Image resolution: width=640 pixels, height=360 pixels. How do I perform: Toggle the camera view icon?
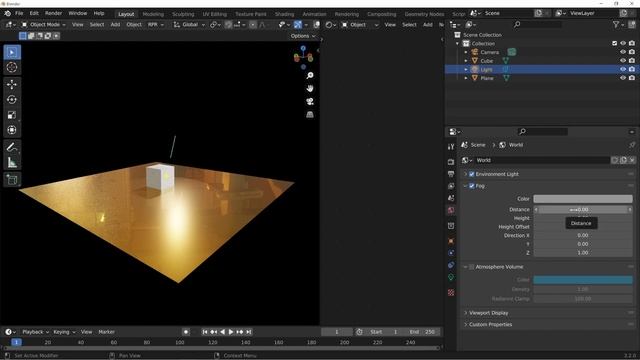pos(310,102)
